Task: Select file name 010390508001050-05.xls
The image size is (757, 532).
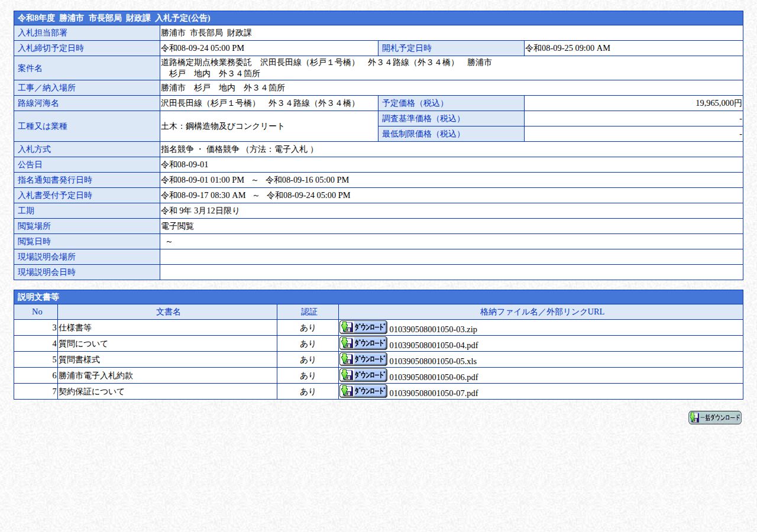Action: (x=433, y=361)
